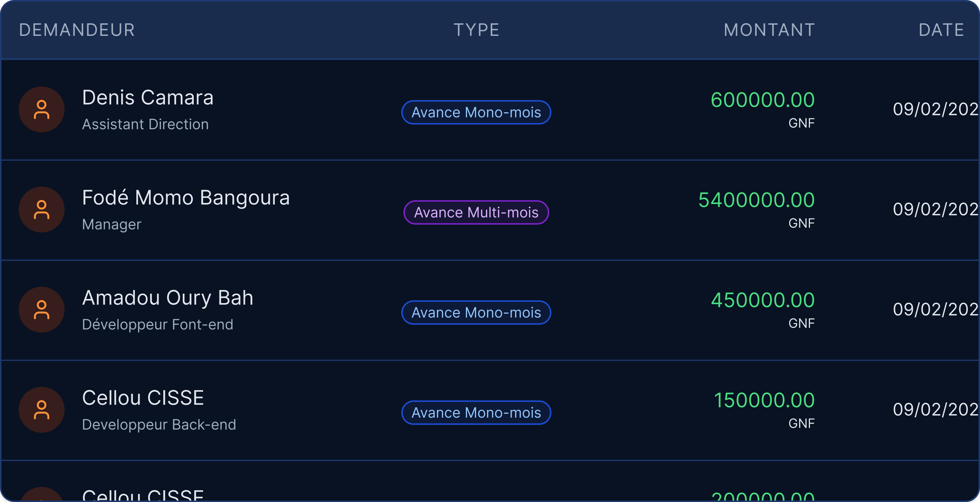Click the 150000.00 amount
980x502 pixels.
click(x=764, y=400)
